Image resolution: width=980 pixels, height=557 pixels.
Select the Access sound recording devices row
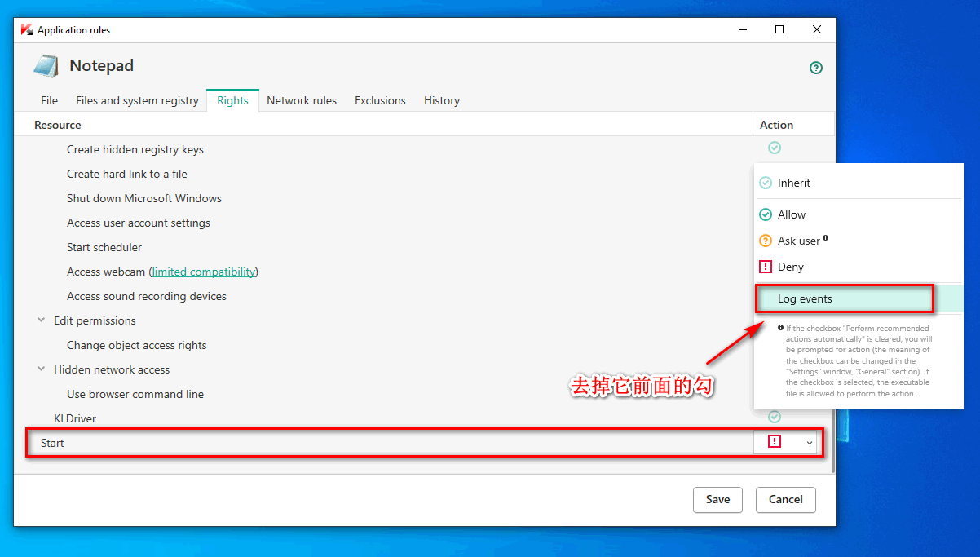tap(147, 296)
